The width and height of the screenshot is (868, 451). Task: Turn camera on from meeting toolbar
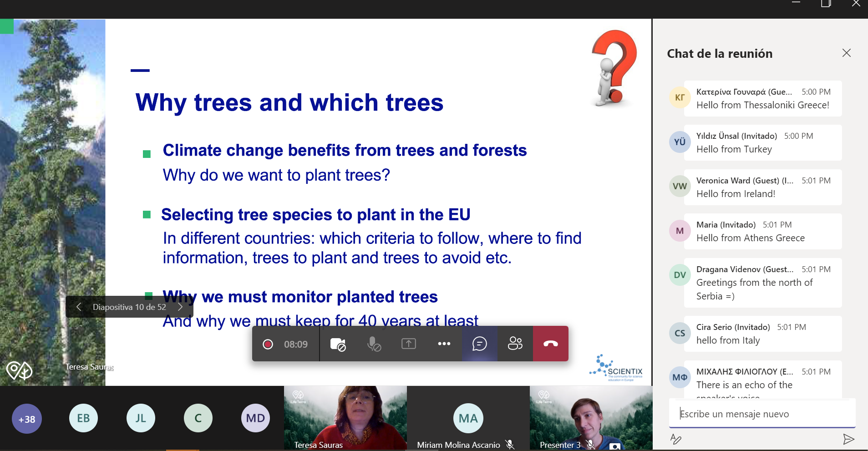tap(338, 344)
